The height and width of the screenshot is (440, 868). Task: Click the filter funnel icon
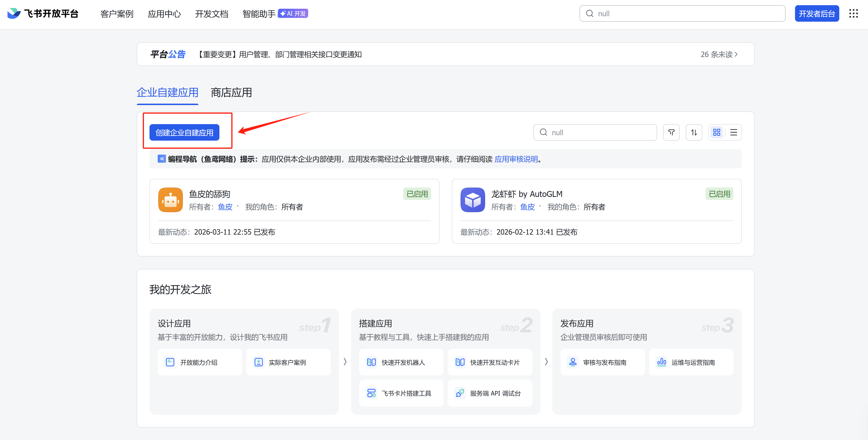[671, 133]
